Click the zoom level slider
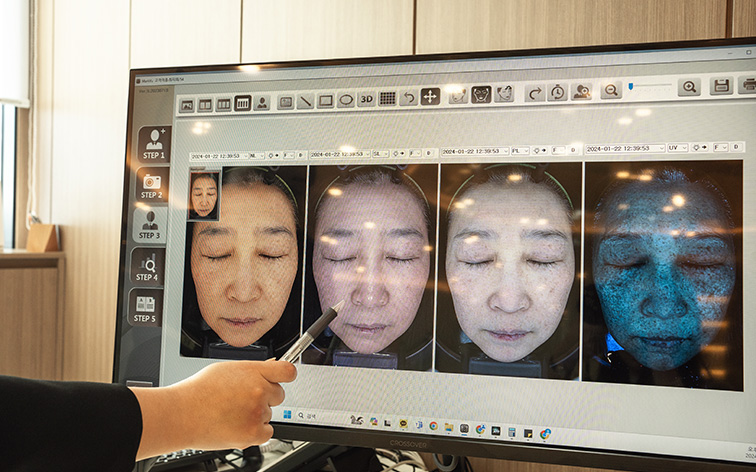Viewport: 756px width, 472px height. click(x=648, y=87)
